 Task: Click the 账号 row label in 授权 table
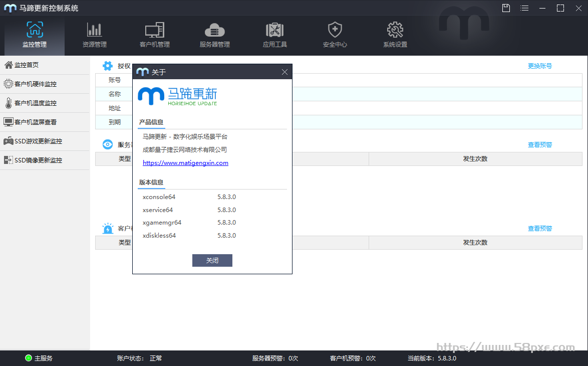tap(115, 80)
